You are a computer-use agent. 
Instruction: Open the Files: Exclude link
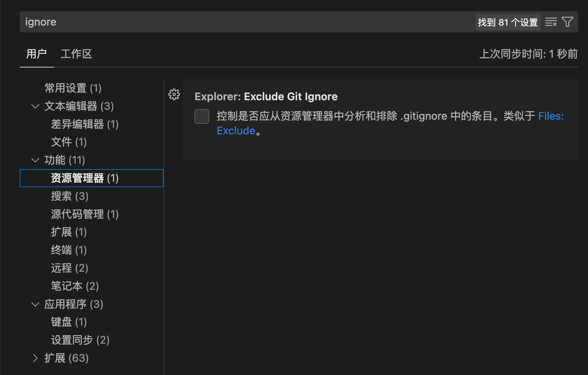pyautogui.click(x=236, y=131)
